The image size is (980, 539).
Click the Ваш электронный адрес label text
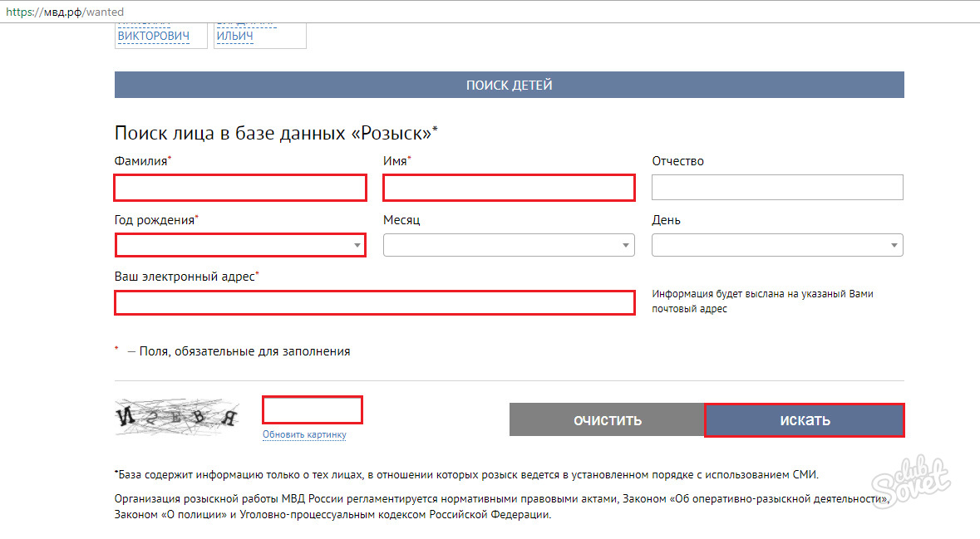184,277
